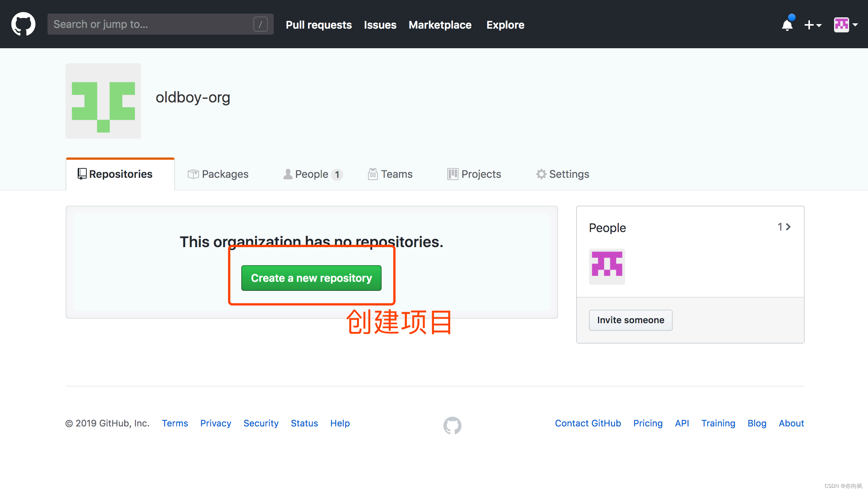Click the member avatar in People panel
The height and width of the screenshot is (492, 868).
pos(607,267)
